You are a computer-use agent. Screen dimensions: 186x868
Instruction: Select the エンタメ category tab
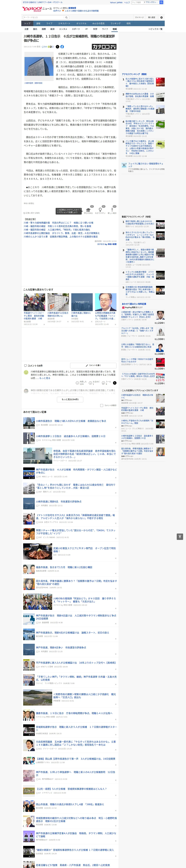coord(63,29)
